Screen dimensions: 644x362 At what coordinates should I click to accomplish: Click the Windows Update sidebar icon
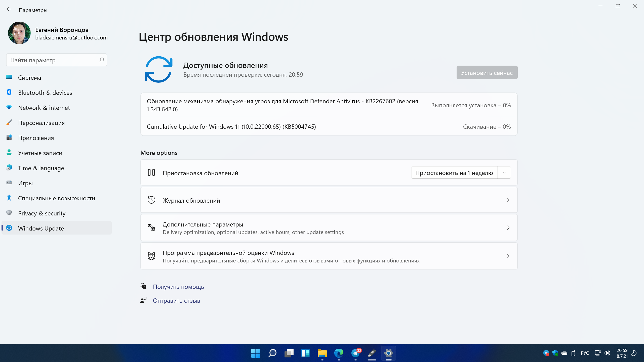coord(9,228)
